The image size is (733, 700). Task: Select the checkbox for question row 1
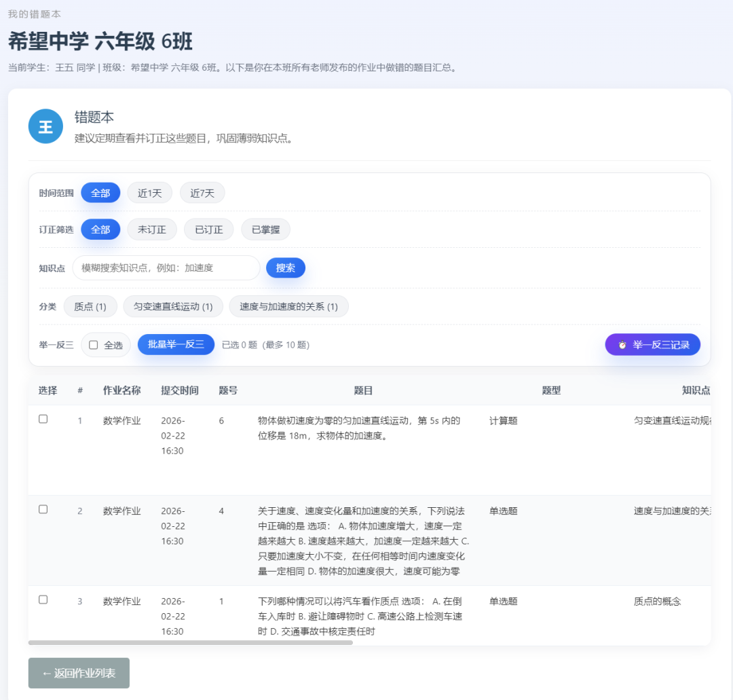click(43, 419)
